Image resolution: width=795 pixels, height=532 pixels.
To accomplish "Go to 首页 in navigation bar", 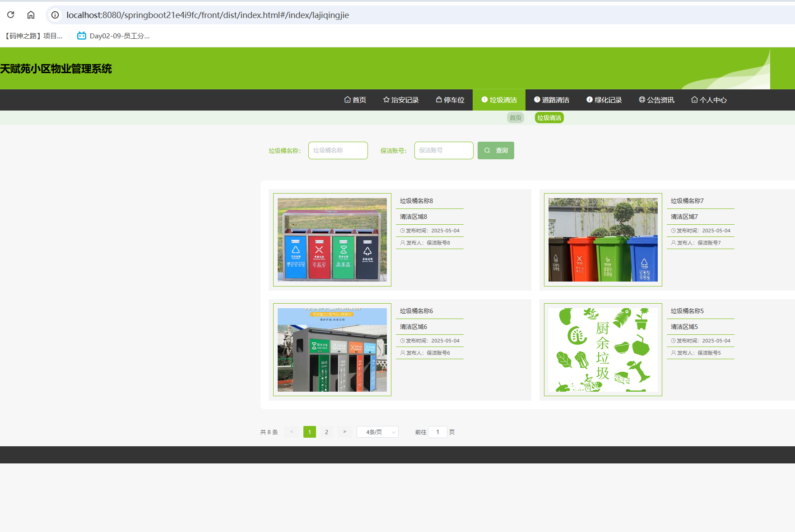I will [x=355, y=100].
